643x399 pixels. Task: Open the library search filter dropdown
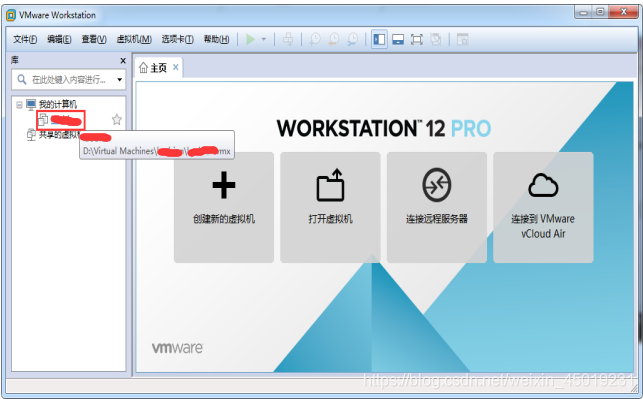[x=119, y=80]
